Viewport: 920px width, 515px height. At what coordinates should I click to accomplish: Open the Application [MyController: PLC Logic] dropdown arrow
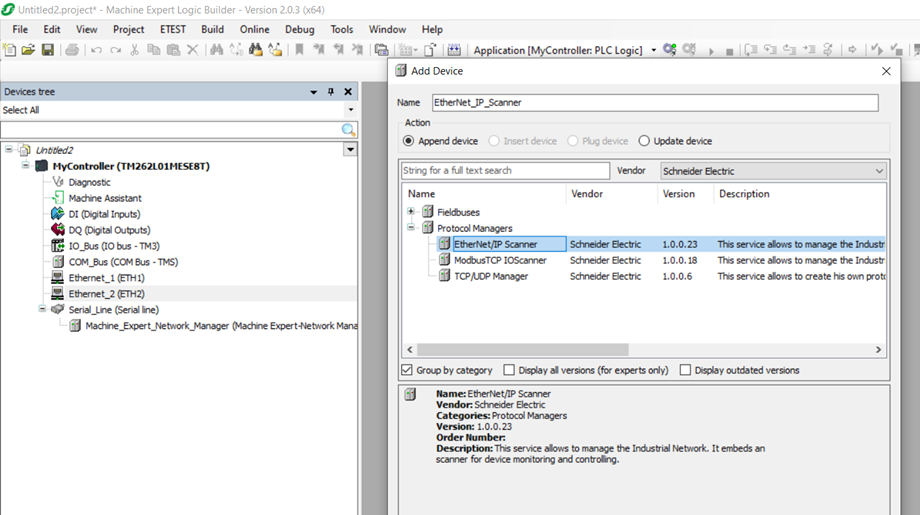654,50
